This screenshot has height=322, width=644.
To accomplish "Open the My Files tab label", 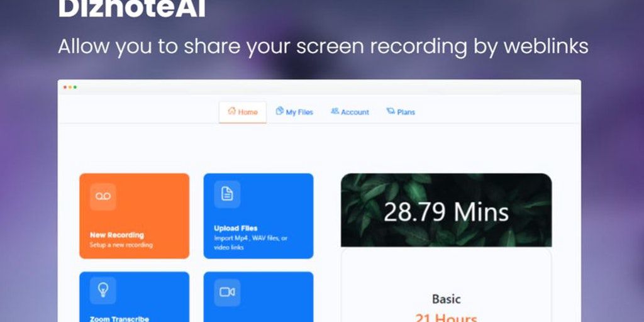I will tap(299, 112).
